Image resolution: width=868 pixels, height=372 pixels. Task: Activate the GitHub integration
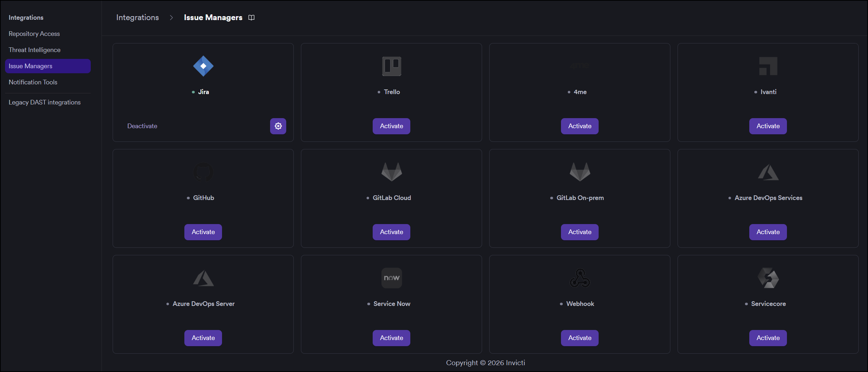[203, 232]
